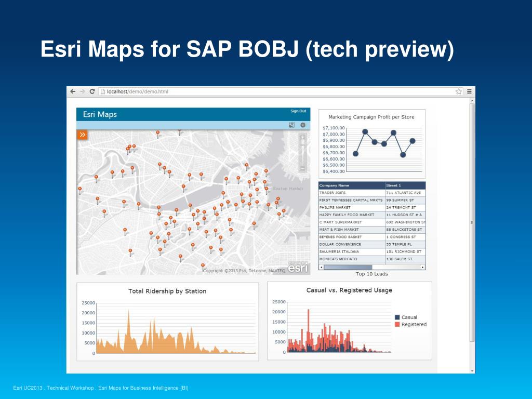Image resolution: width=532 pixels, height=399 pixels.
Task: Click page scrollbar down arrow
Action: click(x=472, y=371)
